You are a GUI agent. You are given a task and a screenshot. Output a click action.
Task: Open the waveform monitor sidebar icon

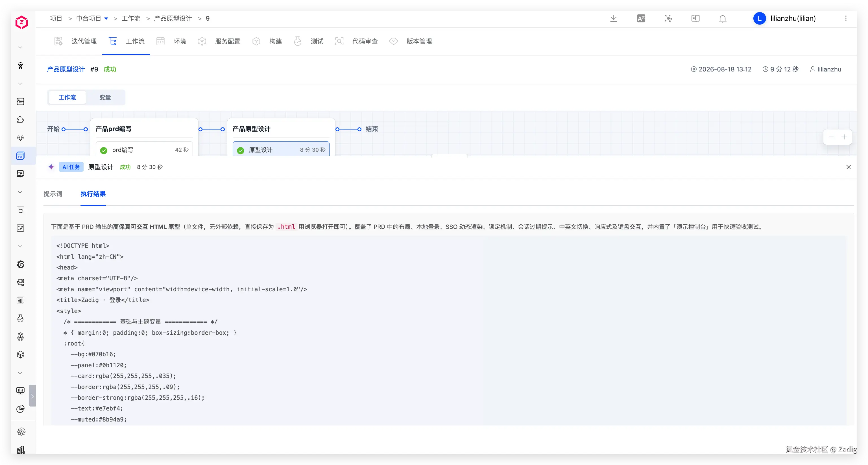point(21,101)
